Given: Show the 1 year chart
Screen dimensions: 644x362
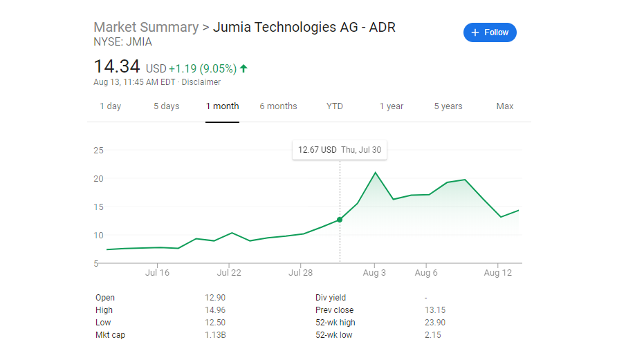Looking at the screenshot, I should tap(392, 106).
